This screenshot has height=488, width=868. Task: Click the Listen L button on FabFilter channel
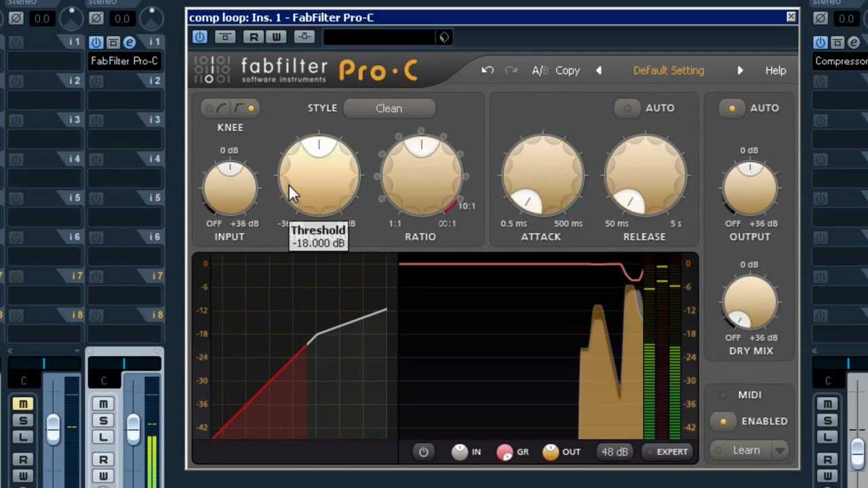click(103, 437)
